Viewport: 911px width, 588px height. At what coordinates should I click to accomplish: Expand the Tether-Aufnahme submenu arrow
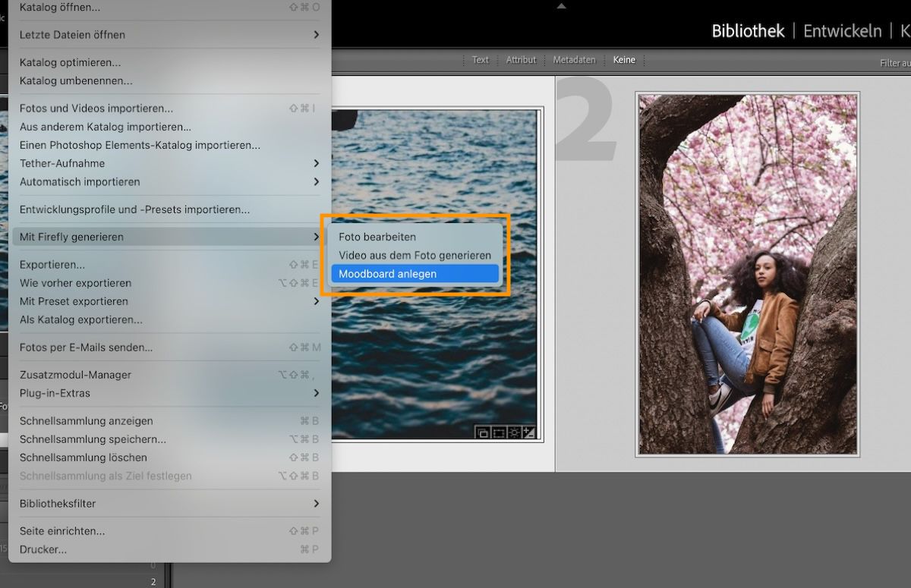316,163
